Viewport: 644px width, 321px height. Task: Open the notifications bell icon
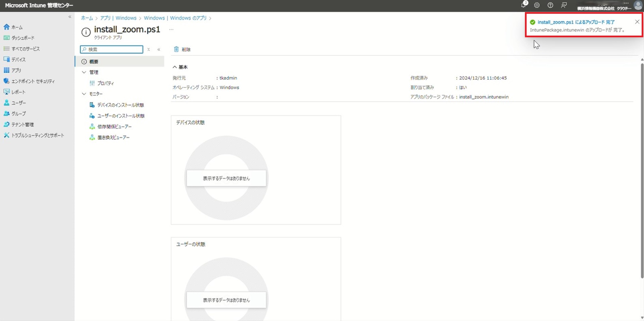click(x=523, y=5)
